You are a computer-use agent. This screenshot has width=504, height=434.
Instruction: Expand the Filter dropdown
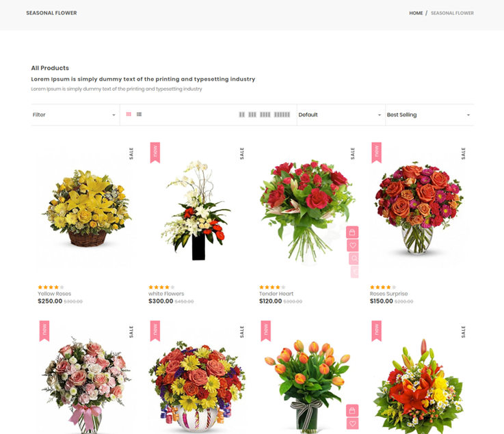pyautogui.click(x=75, y=115)
